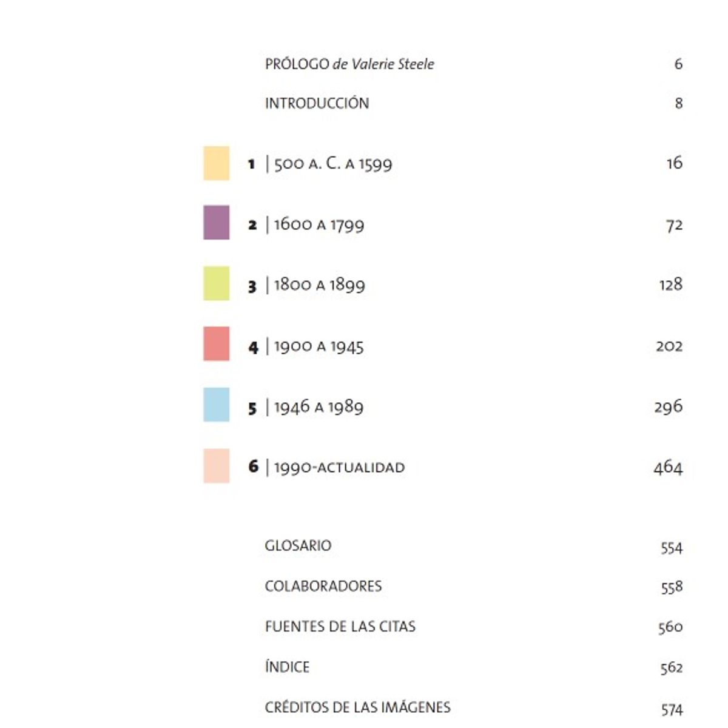Click page number 464
The image size is (728, 728).
click(668, 467)
